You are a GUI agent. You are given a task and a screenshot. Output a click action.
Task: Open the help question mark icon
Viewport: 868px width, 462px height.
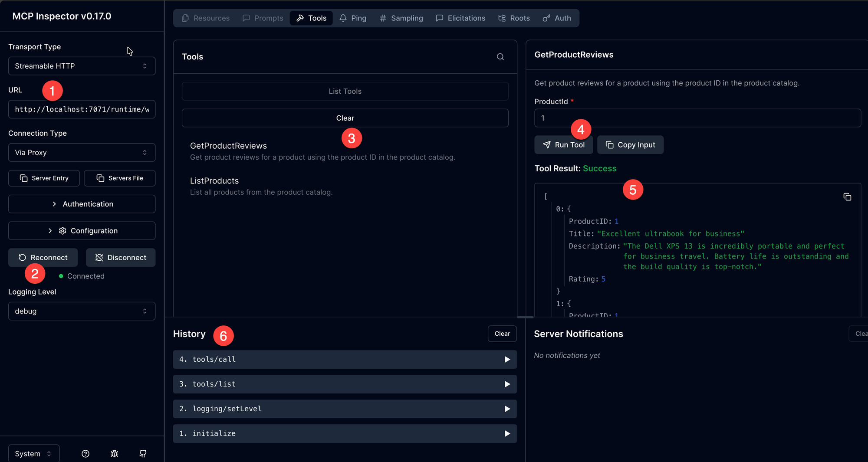(x=85, y=454)
